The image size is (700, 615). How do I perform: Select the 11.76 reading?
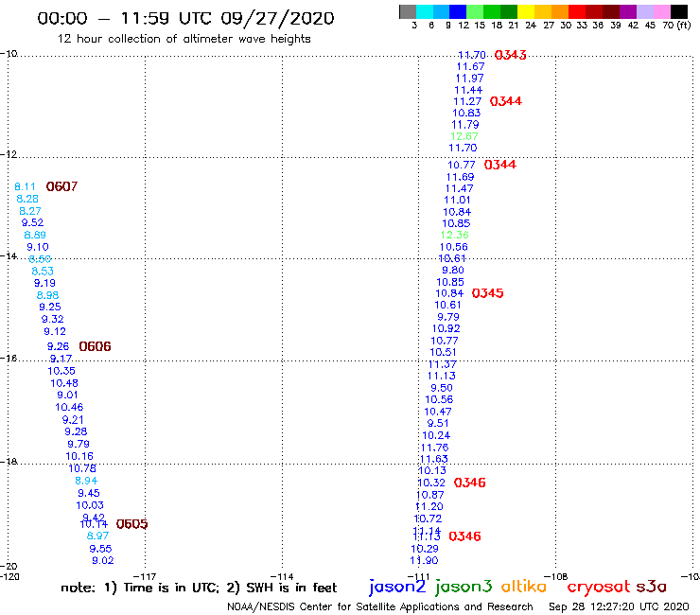[x=435, y=448]
